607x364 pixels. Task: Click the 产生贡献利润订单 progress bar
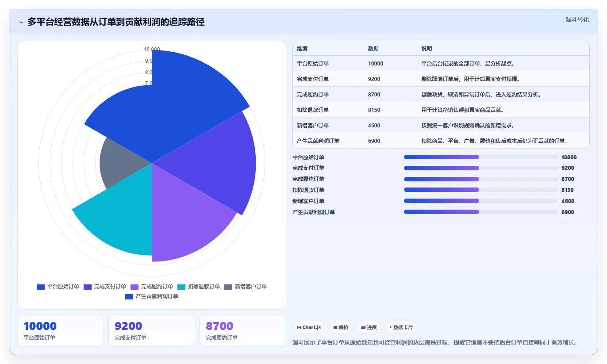[480, 212]
